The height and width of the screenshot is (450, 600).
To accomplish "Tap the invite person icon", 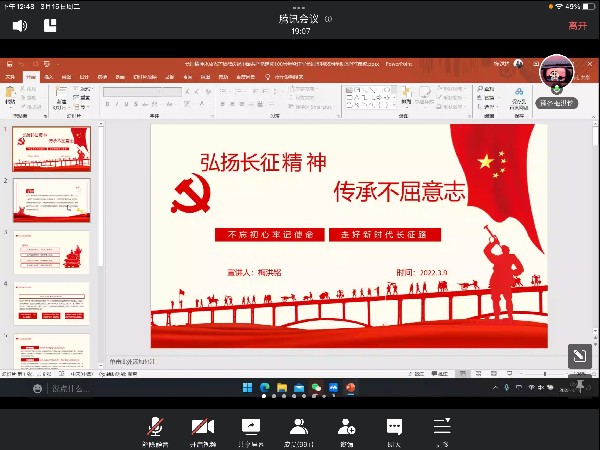I will (346, 426).
